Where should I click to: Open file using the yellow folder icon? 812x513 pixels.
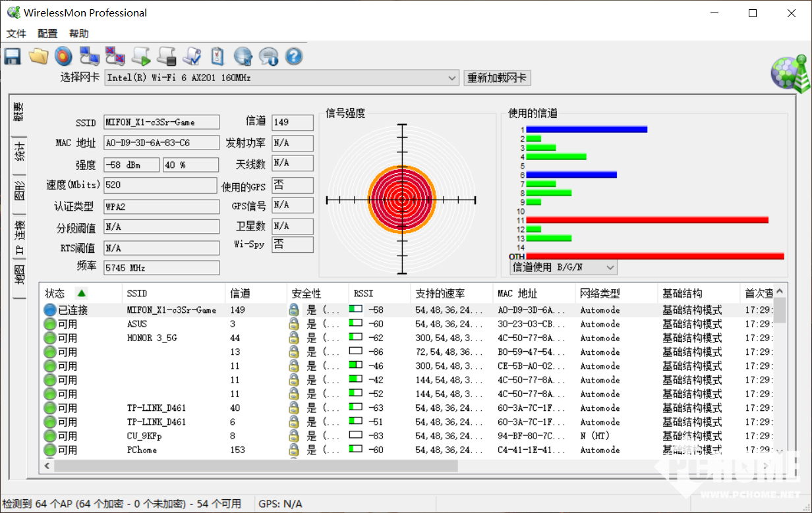pos(38,57)
